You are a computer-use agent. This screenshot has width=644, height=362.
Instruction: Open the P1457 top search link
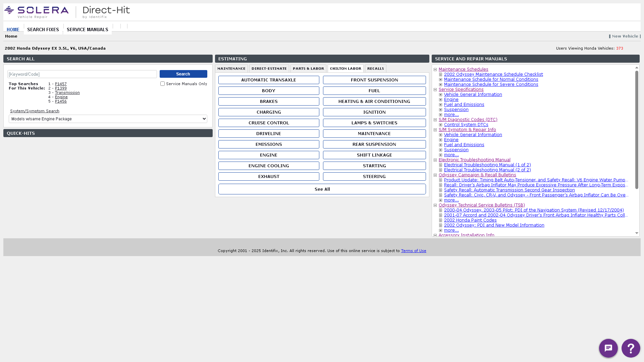(61, 84)
